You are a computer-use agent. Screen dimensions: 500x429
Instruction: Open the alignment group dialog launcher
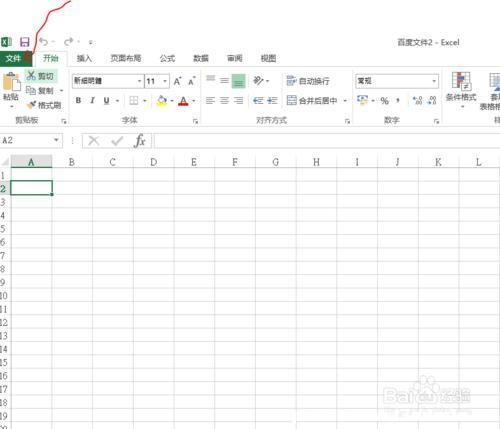pyautogui.click(x=347, y=122)
